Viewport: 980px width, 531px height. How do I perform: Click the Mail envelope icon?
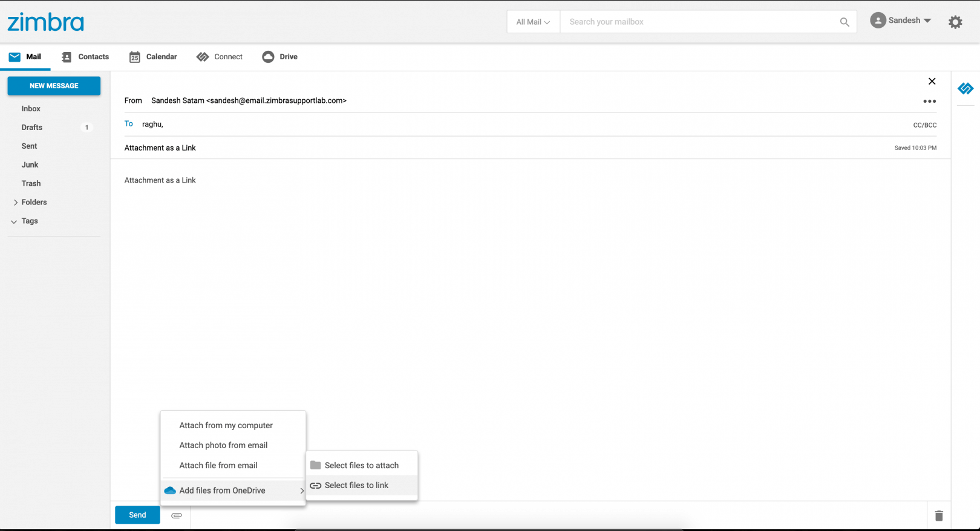coord(15,57)
